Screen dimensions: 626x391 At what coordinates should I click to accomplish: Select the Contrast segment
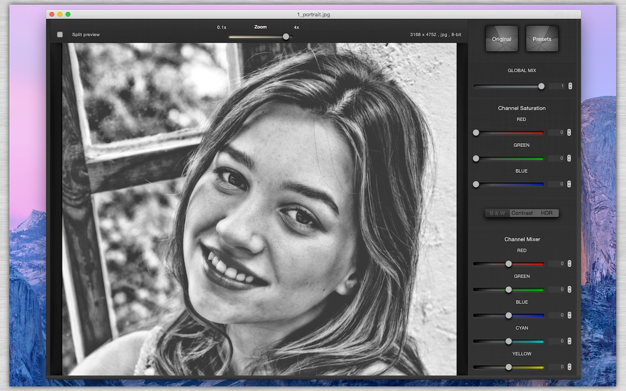[x=522, y=213]
